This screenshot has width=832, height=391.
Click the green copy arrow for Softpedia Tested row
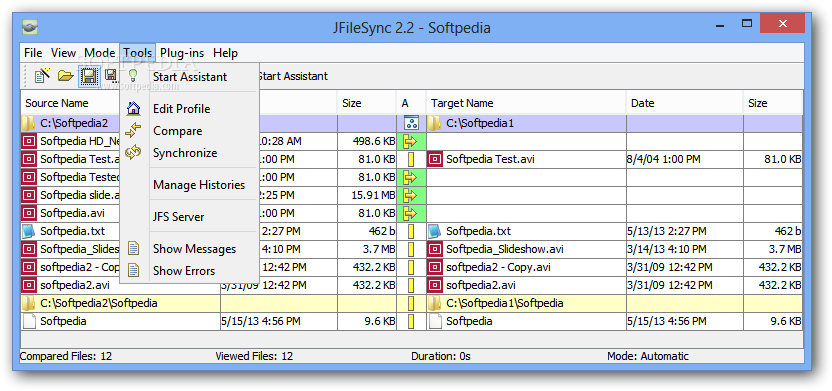point(411,178)
